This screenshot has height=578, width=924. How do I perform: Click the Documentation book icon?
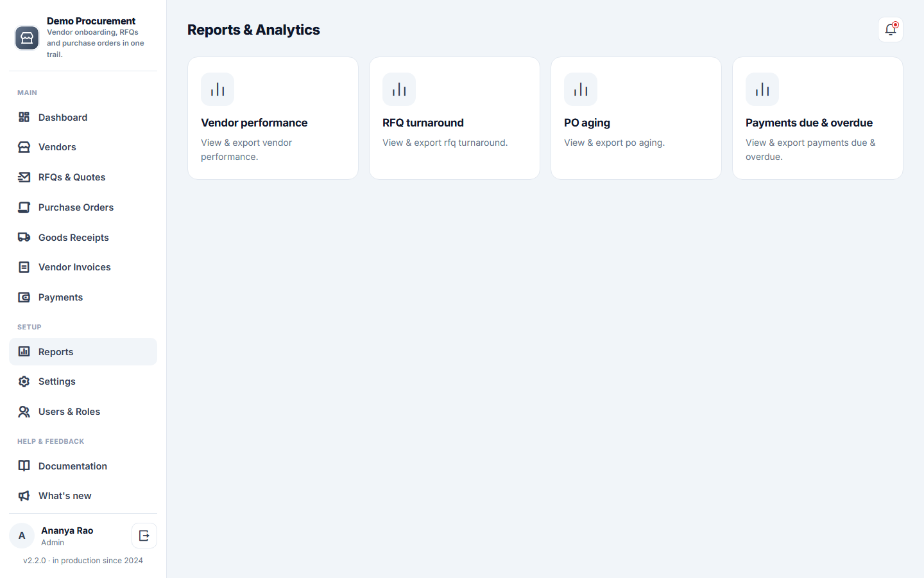click(24, 466)
